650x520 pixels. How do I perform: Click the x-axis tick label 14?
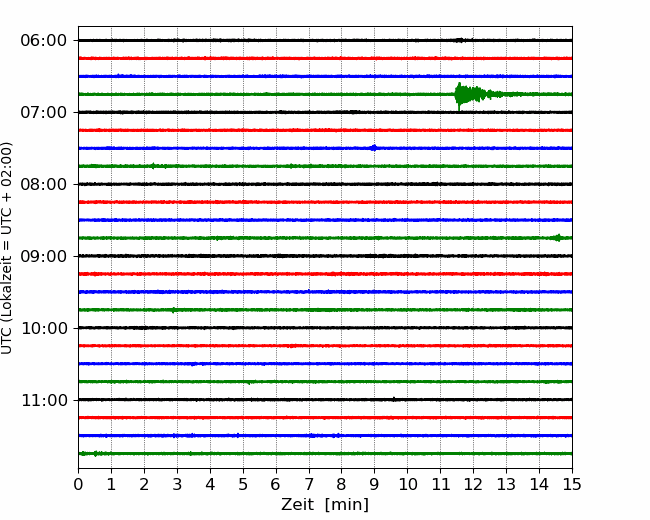[539, 484]
